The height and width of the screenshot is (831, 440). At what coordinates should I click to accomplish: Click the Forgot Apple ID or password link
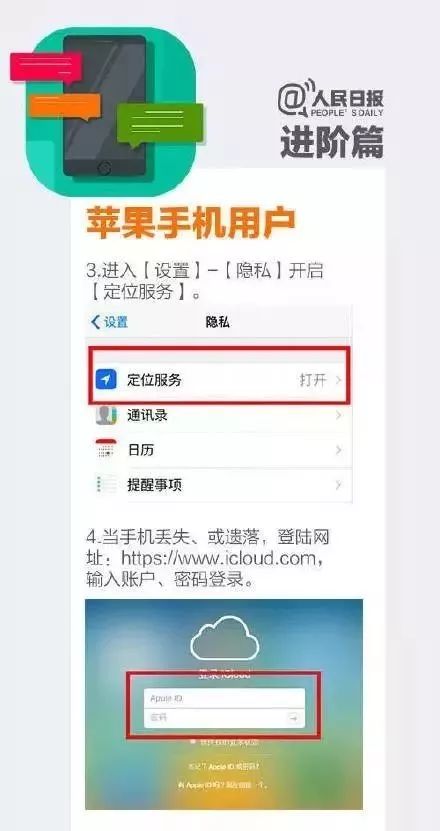pyautogui.click(x=224, y=766)
